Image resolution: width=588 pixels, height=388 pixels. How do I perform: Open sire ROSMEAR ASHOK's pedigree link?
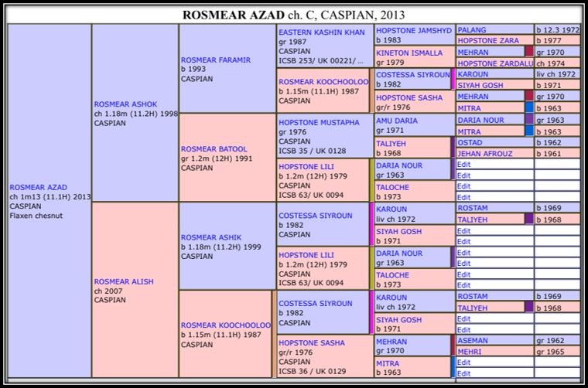tap(125, 104)
